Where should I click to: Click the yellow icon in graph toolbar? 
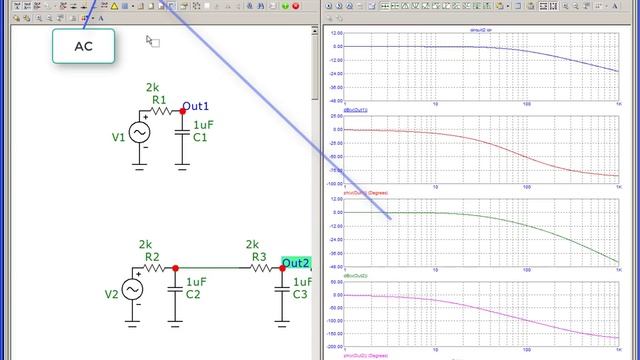pos(500,6)
